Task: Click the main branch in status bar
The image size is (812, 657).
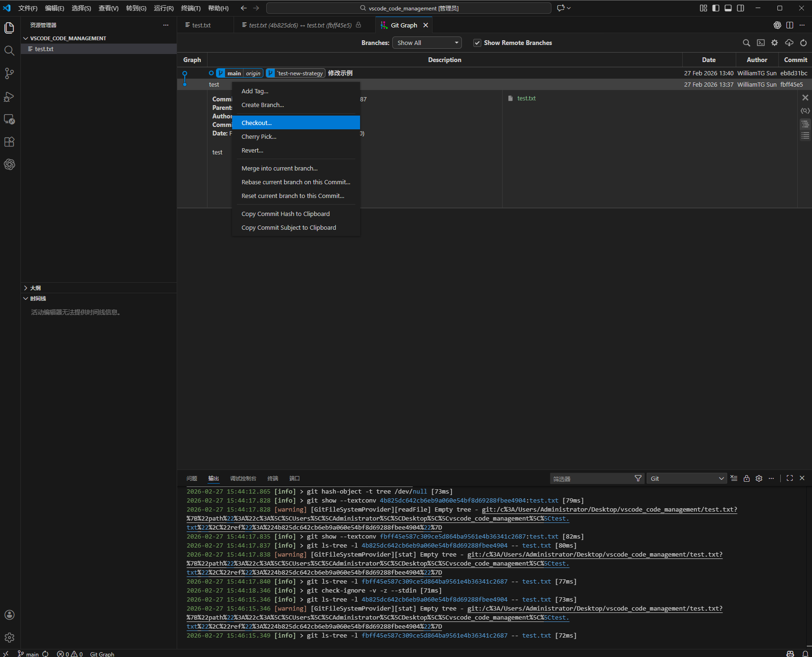Action: (x=28, y=654)
